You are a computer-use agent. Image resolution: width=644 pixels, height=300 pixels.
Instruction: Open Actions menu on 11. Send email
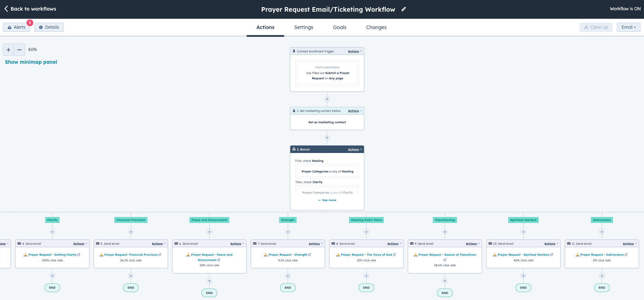pyautogui.click(x=630, y=244)
